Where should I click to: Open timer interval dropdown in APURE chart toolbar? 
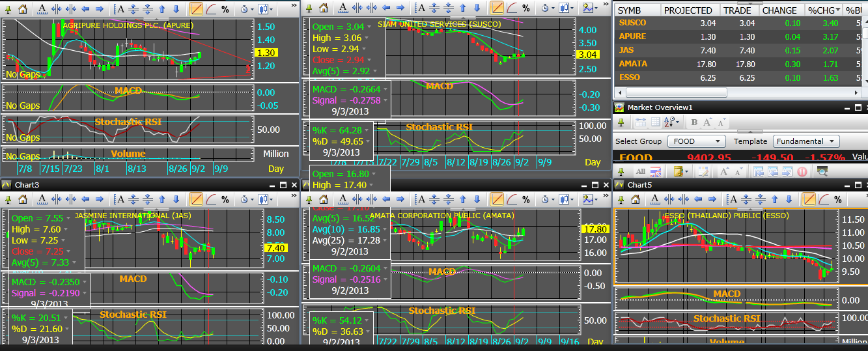pyautogui.click(x=247, y=9)
